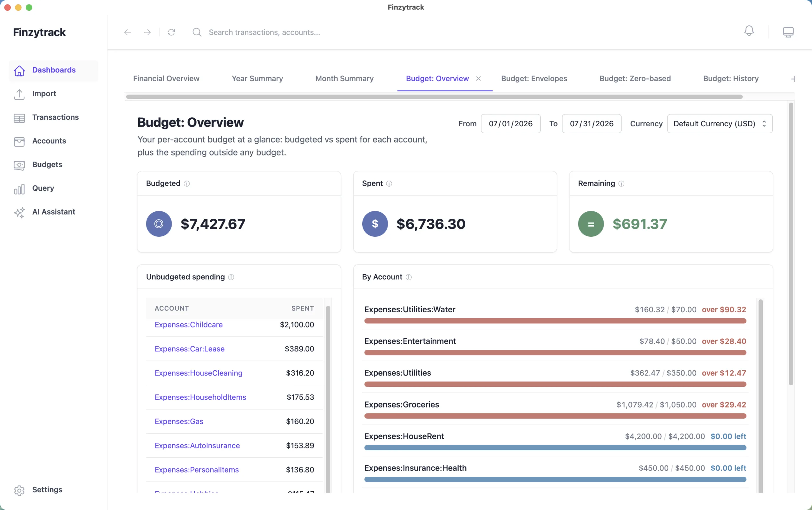Click the From date field
The width and height of the screenshot is (812, 510).
click(510, 123)
